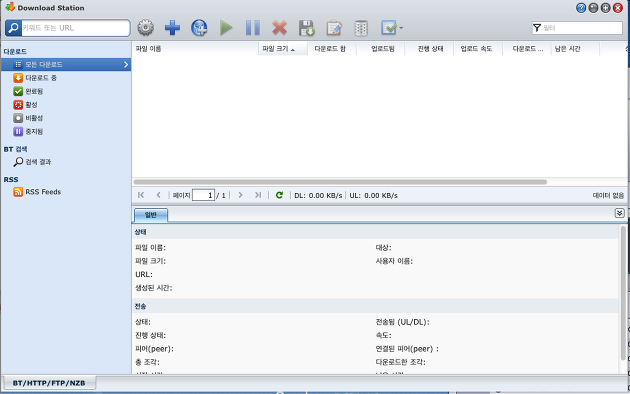The height and width of the screenshot is (394, 630).
Task: Click the BT 검색 section heading
Action: (x=16, y=149)
